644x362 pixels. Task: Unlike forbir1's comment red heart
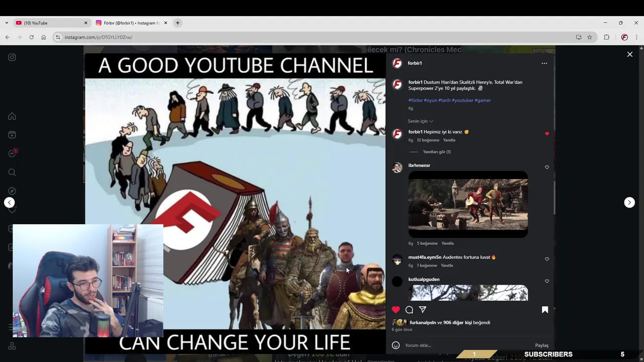(x=547, y=134)
